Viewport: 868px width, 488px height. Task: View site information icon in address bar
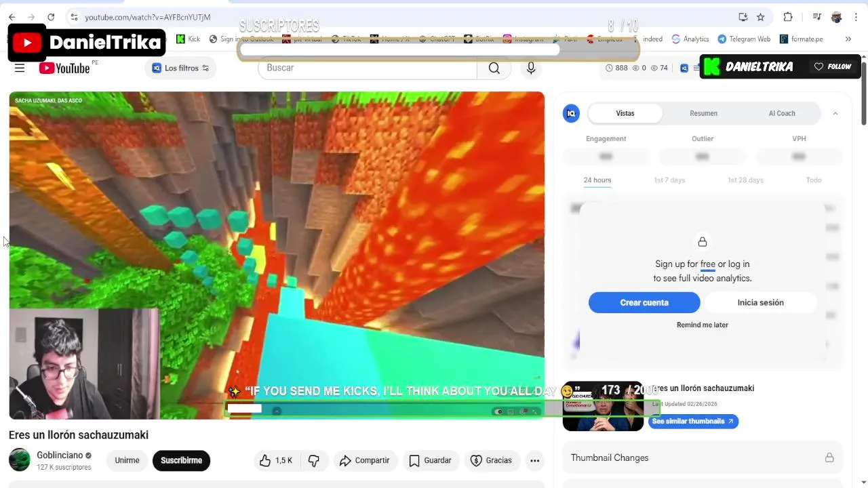[75, 17]
